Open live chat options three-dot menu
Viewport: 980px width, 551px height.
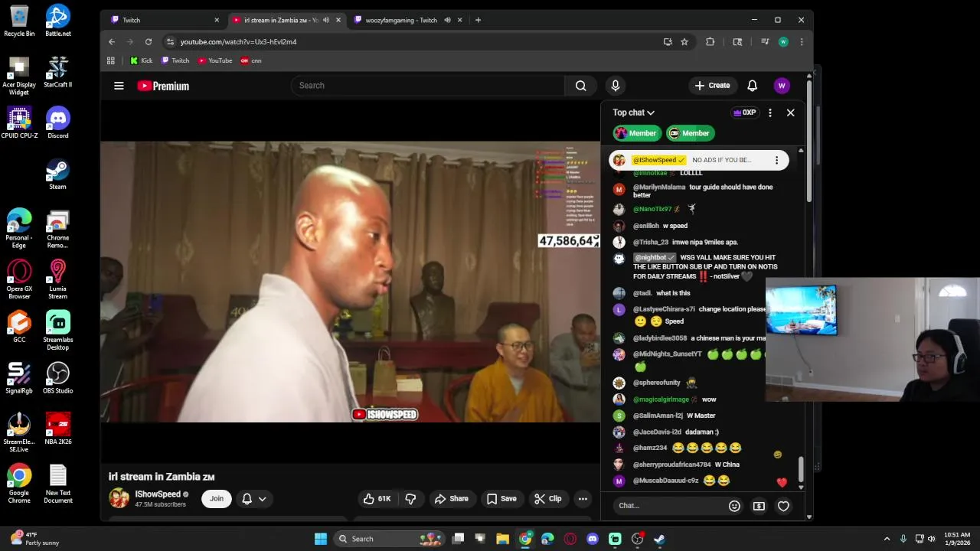click(769, 112)
